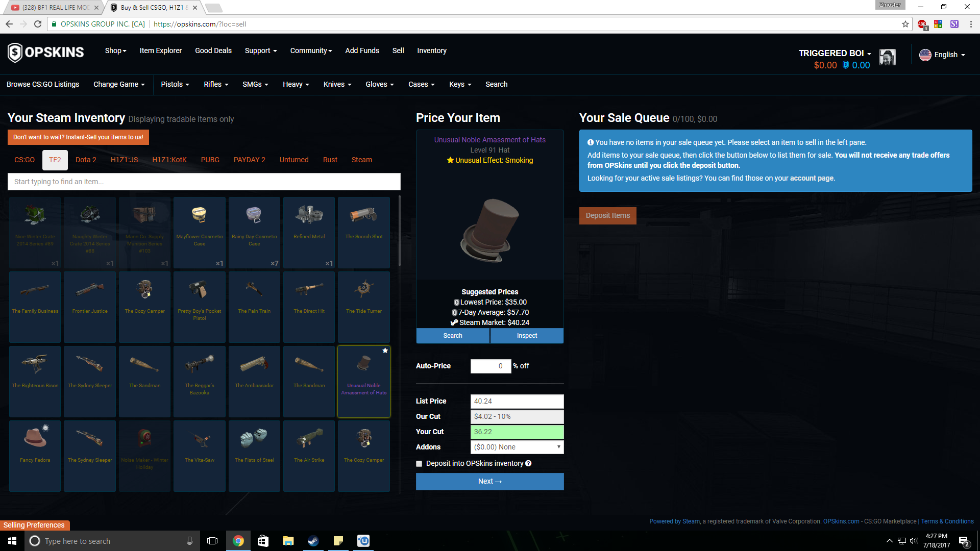This screenshot has height=551, width=980.
Task: Select the Frontier Justice item
Action: coord(90,307)
